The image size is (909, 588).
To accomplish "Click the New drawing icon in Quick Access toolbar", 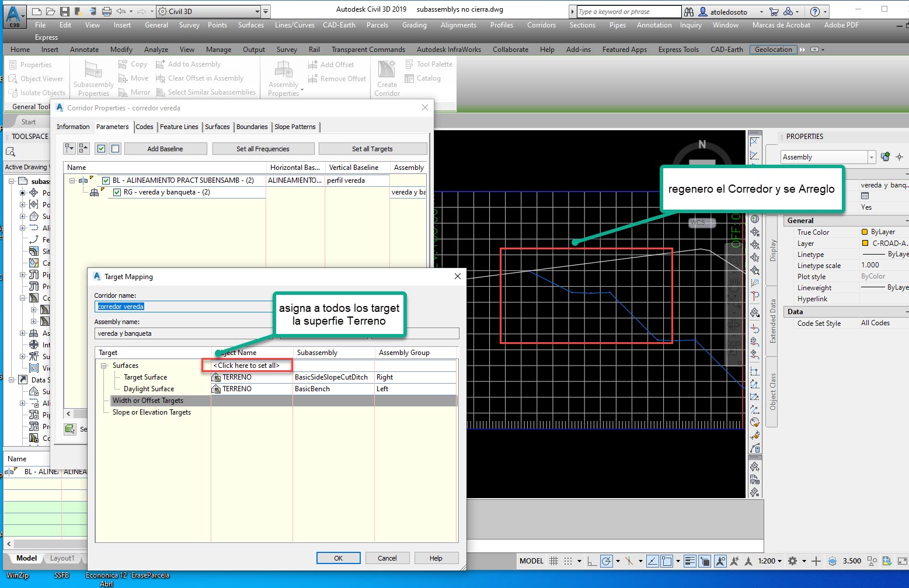I will pyautogui.click(x=37, y=12).
